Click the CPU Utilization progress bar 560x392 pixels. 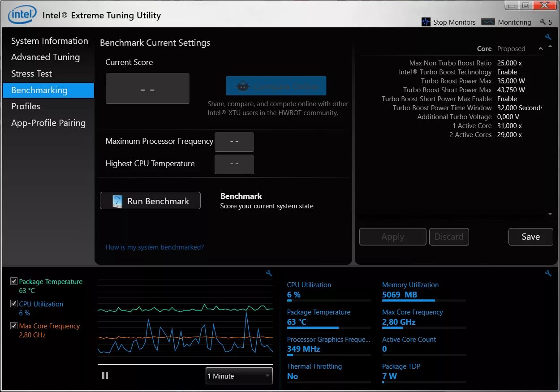(329, 301)
